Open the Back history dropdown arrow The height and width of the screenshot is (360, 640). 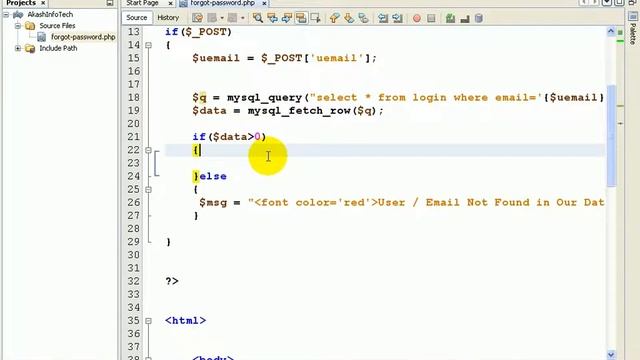(222, 18)
